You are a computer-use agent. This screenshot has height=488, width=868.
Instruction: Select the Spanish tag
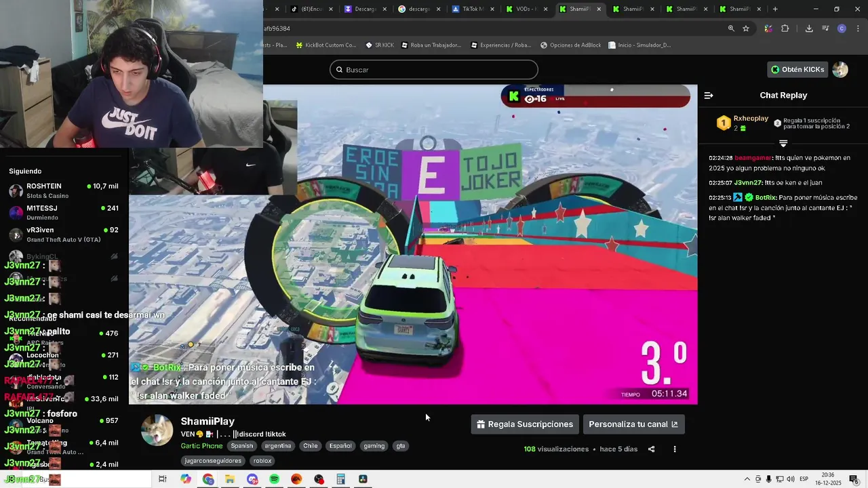(x=241, y=446)
